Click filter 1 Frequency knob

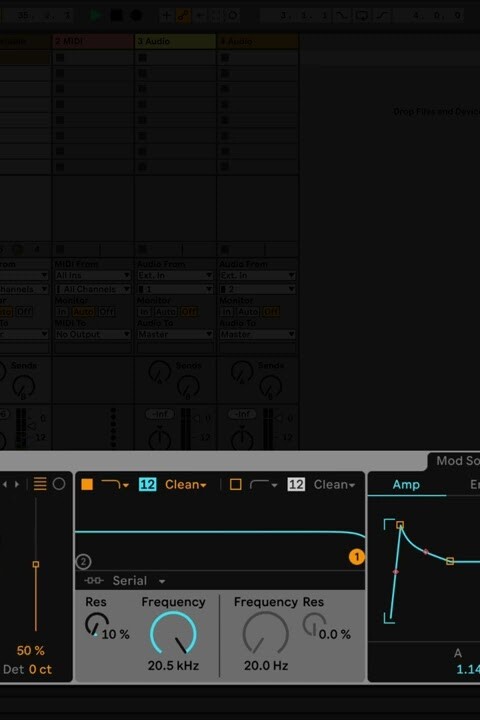click(x=173, y=633)
